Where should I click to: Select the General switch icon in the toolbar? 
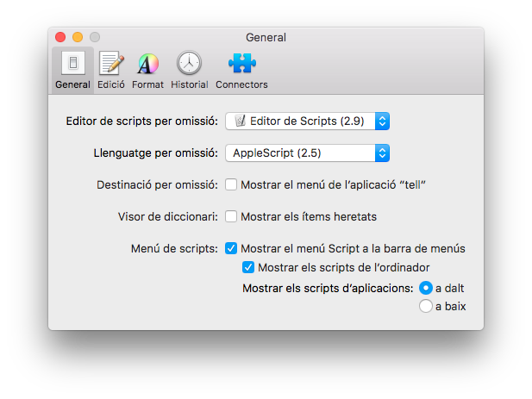73,63
